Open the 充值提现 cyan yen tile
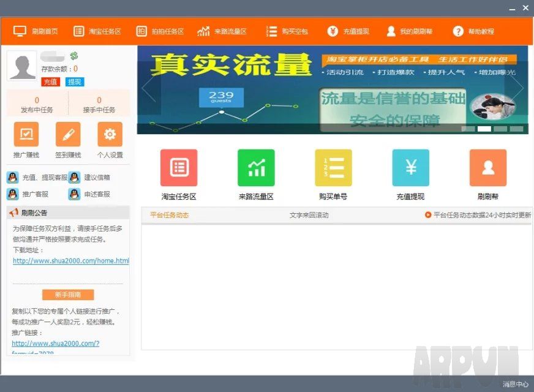This screenshot has width=534, height=392. click(x=410, y=168)
